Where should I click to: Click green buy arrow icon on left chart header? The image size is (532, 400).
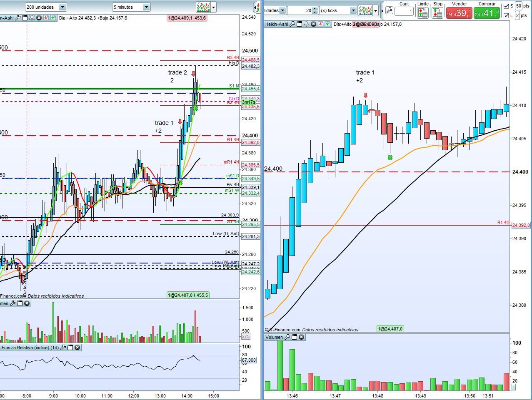(x=53, y=18)
